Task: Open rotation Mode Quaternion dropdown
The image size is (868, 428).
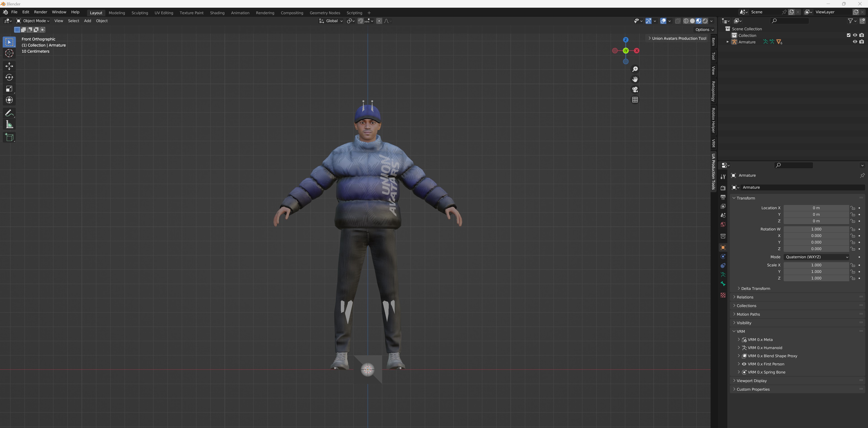Action: point(816,257)
